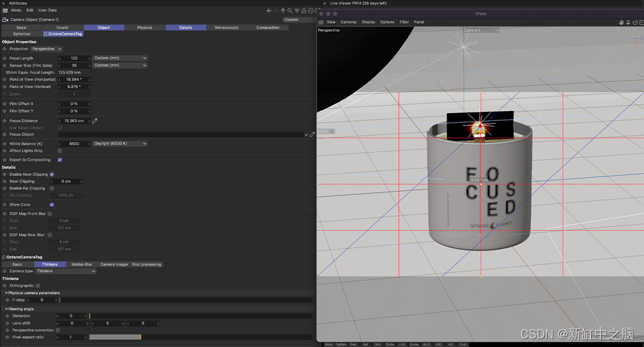644x347 pixels.
Task: Click the Field of View (Horizontal) value field
Action: pyautogui.click(x=74, y=80)
